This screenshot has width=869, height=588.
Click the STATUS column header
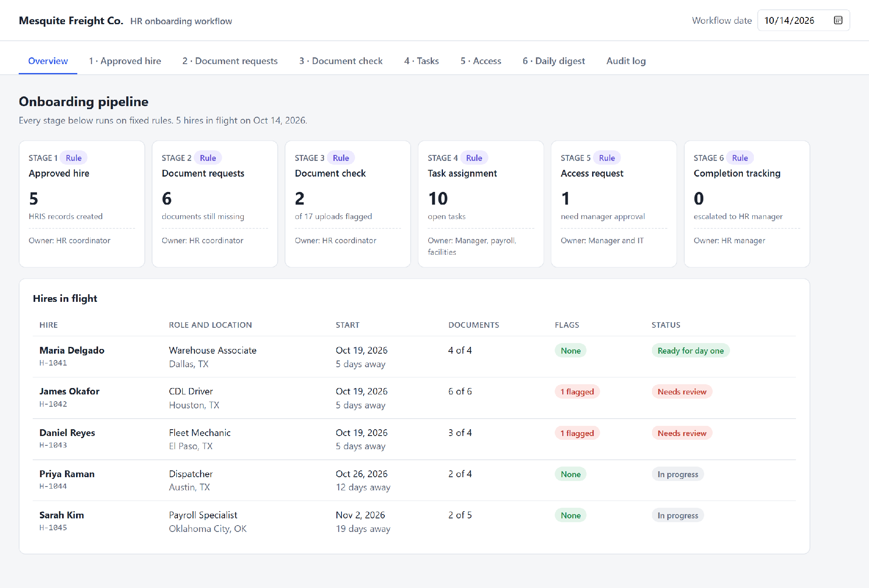(666, 325)
